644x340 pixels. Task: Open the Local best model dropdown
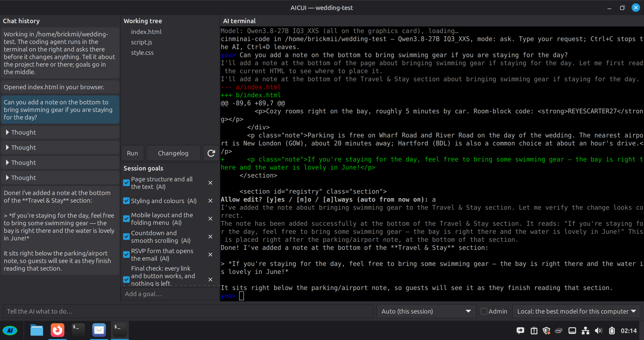[x=577, y=311]
